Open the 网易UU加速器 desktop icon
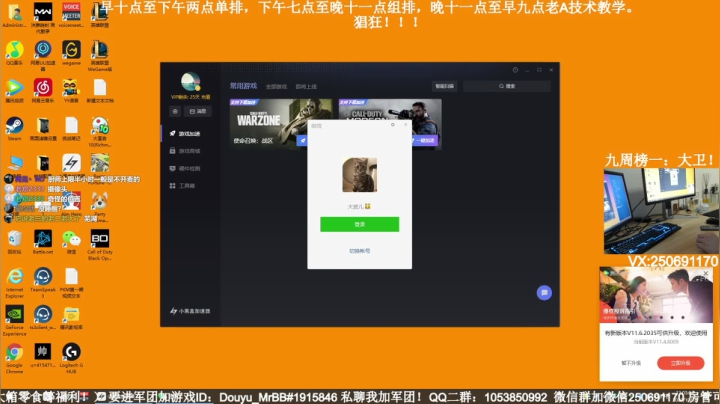 click(43, 56)
